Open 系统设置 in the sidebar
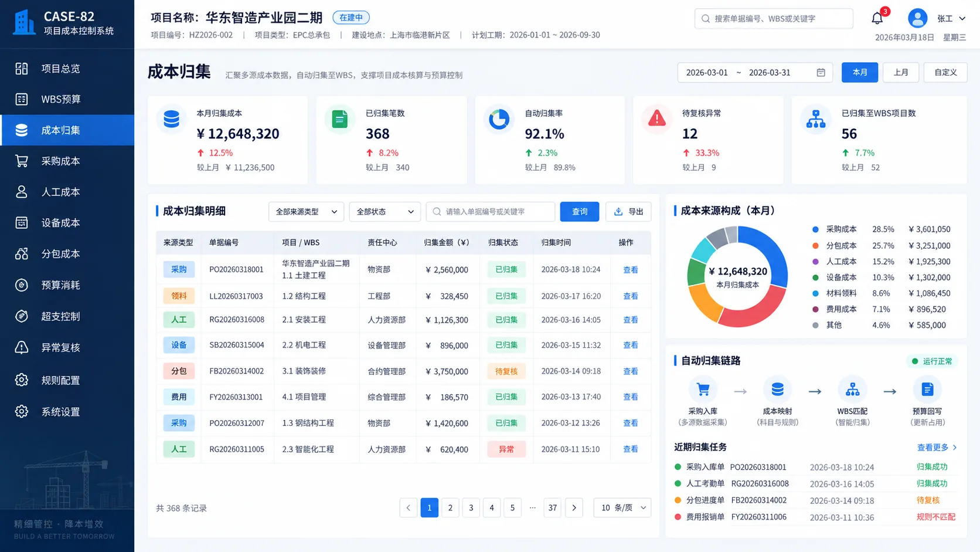980x552 pixels. pyautogui.click(x=67, y=412)
